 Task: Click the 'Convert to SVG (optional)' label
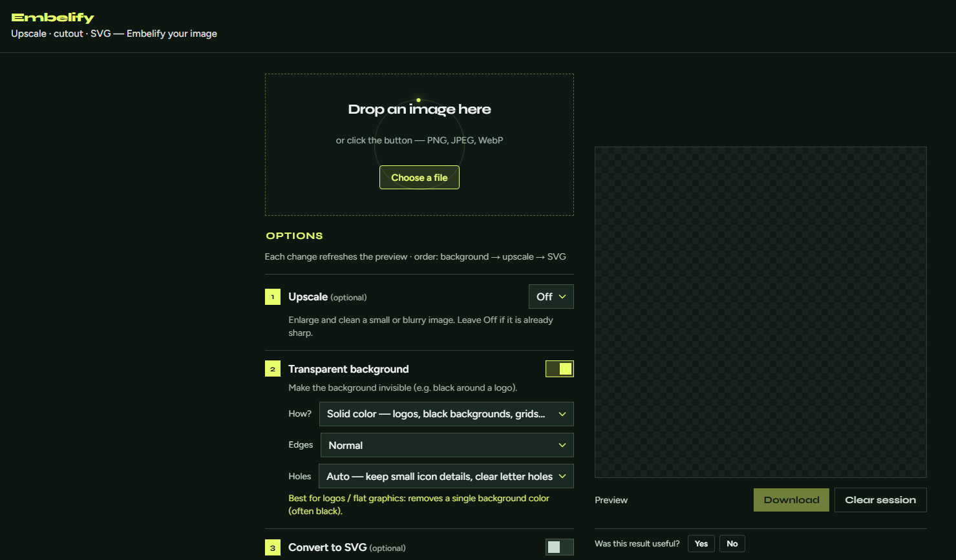[x=347, y=548]
